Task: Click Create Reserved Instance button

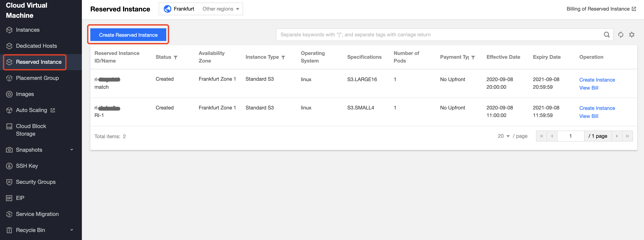Action: 128,35
